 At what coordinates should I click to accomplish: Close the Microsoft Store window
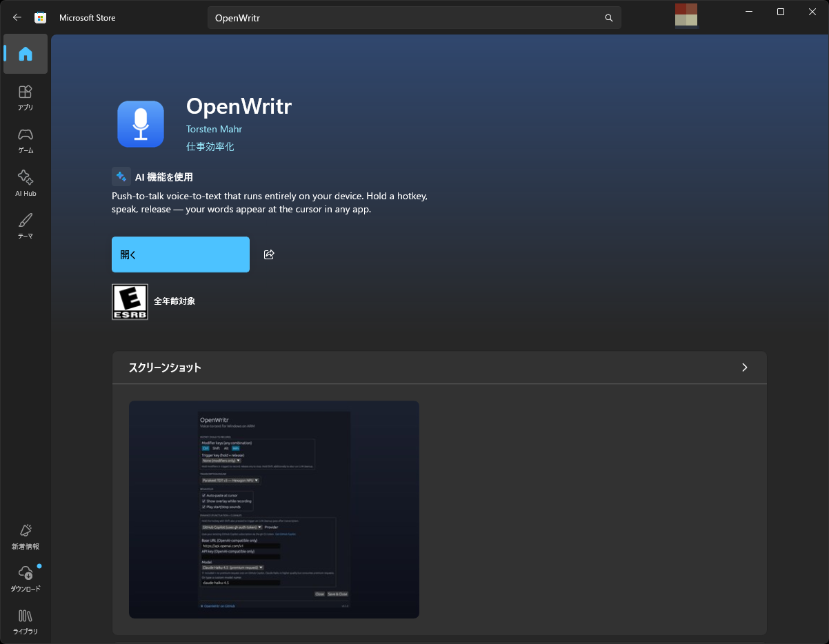(x=812, y=12)
